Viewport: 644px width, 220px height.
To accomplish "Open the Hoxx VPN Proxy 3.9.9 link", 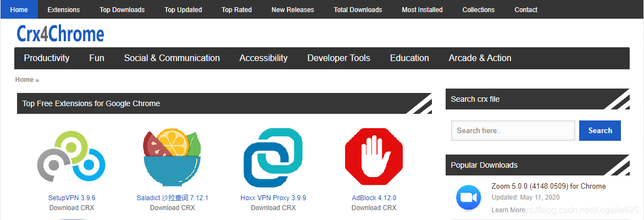I will click(x=273, y=198).
